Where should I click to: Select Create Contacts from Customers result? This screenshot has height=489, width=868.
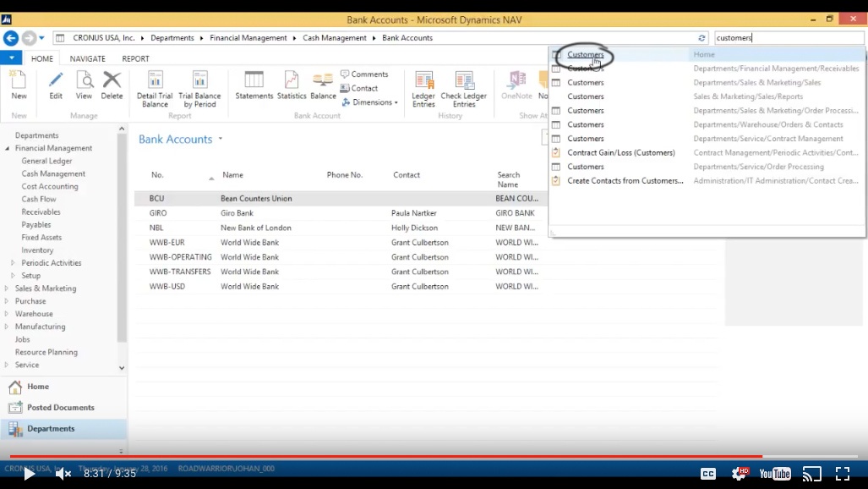click(x=707, y=181)
